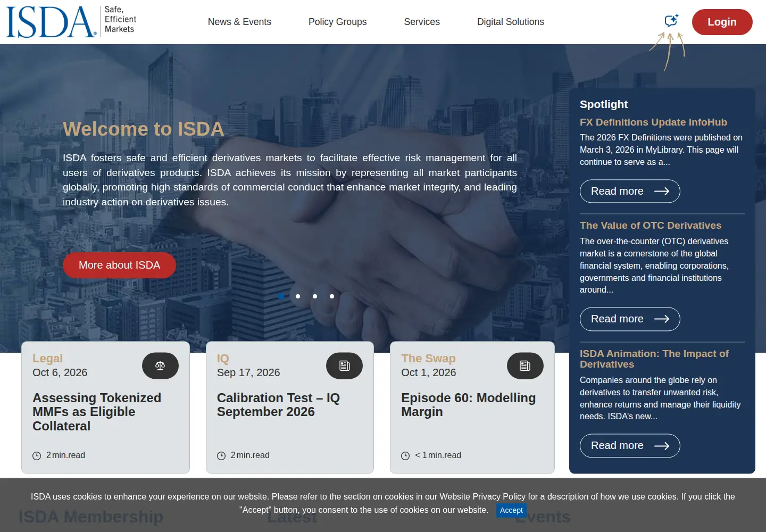Click the 'Sep 17, 2026' date text
Image resolution: width=766 pixels, height=532 pixels.
point(248,373)
